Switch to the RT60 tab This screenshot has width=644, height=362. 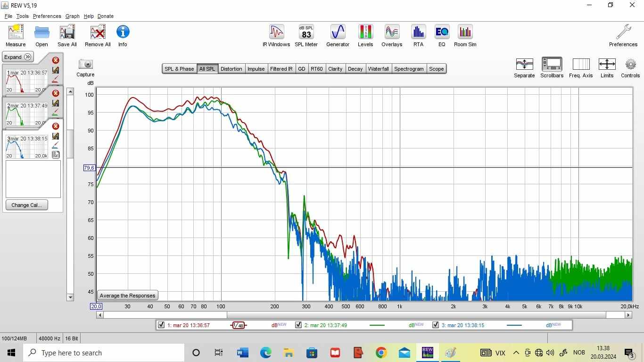(317, 69)
